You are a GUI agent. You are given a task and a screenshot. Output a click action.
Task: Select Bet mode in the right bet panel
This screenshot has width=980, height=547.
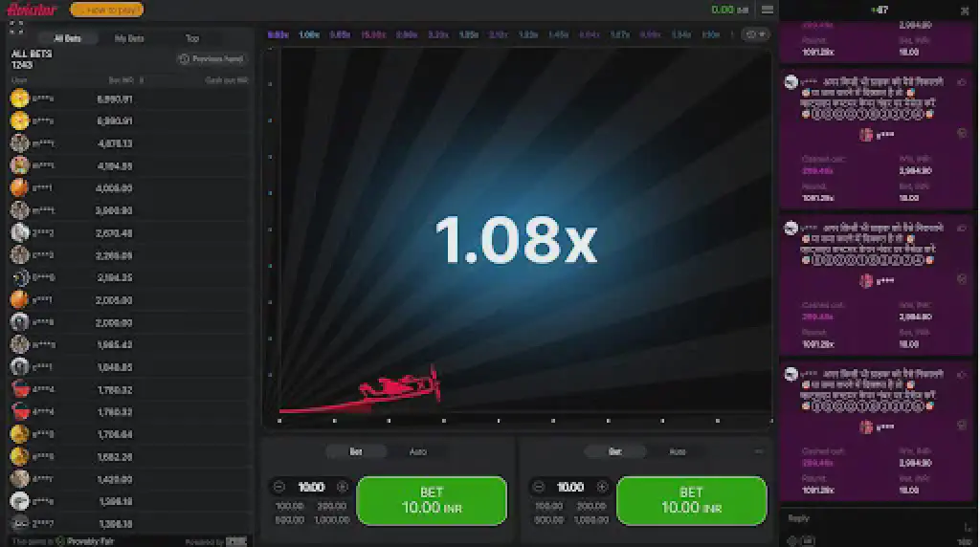[615, 451]
